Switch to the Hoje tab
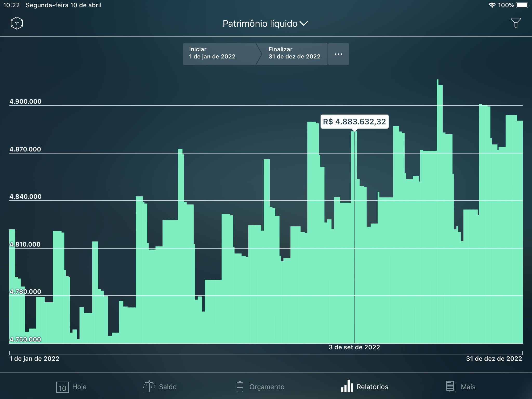 pyautogui.click(x=71, y=387)
